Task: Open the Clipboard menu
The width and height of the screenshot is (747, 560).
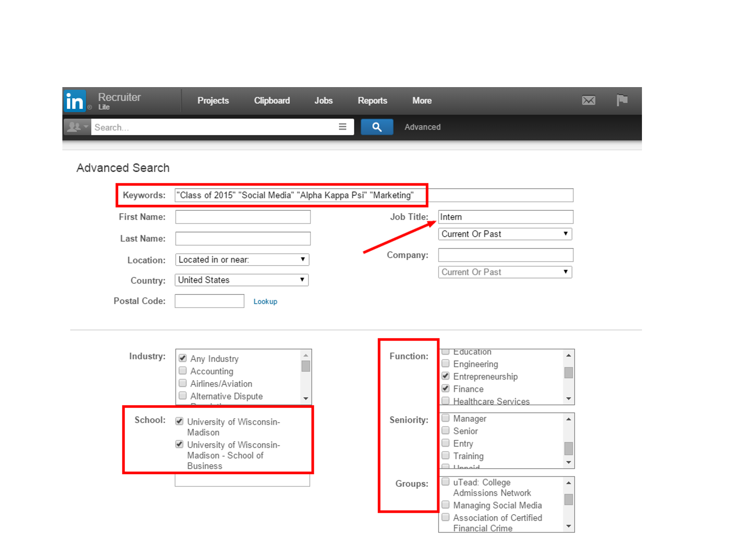Action: [272, 101]
